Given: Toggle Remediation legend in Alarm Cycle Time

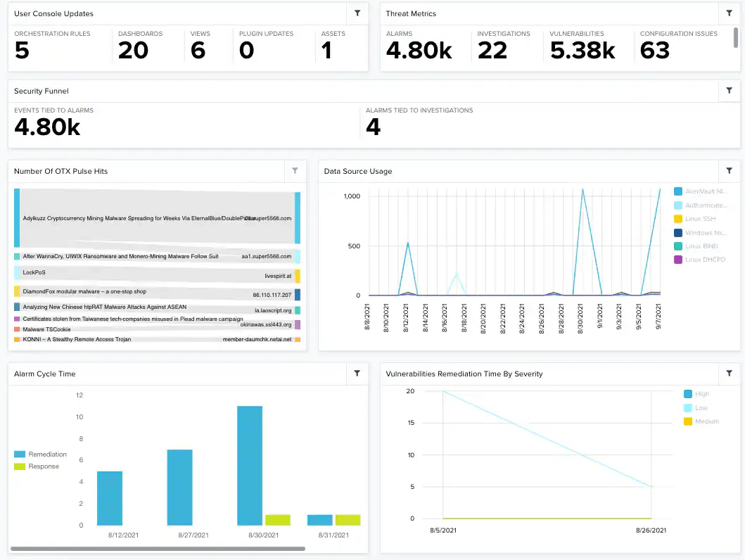Looking at the screenshot, I should click(x=40, y=454).
